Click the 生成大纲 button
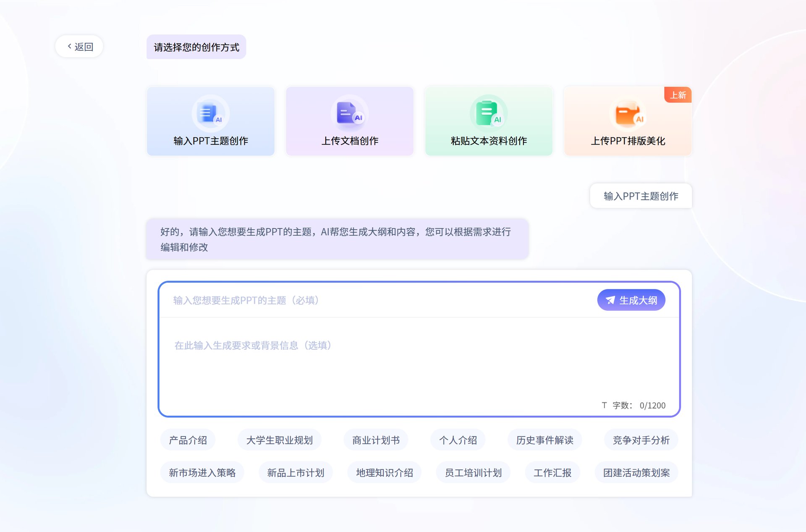Screen dimensions: 806x532 pyautogui.click(x=631, y=300)
